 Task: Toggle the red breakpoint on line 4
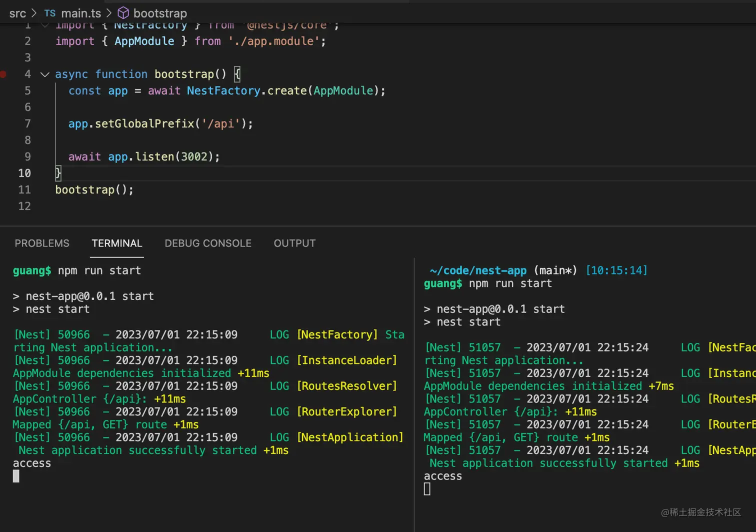(3, 74)
